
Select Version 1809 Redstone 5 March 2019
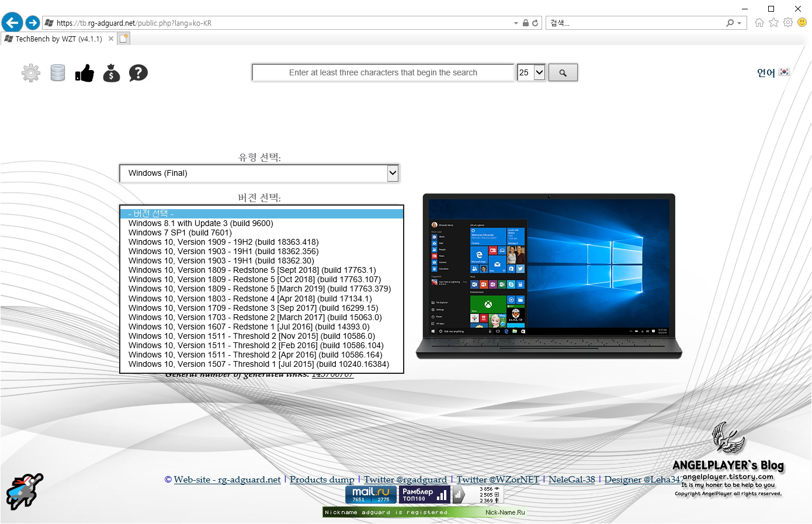pyautogui.click(x=262, y=289)
